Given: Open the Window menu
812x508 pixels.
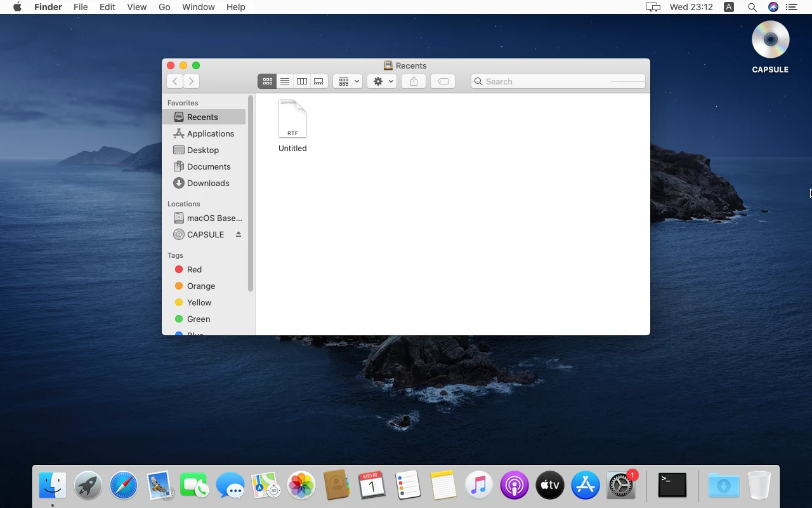Looking at the screenshot, I should coord(198,7).
